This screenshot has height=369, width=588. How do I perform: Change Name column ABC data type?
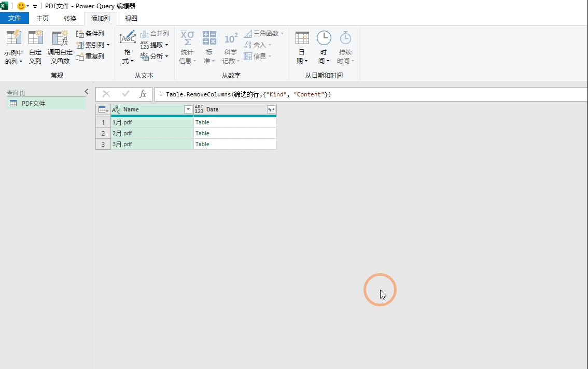click(116, 109)
